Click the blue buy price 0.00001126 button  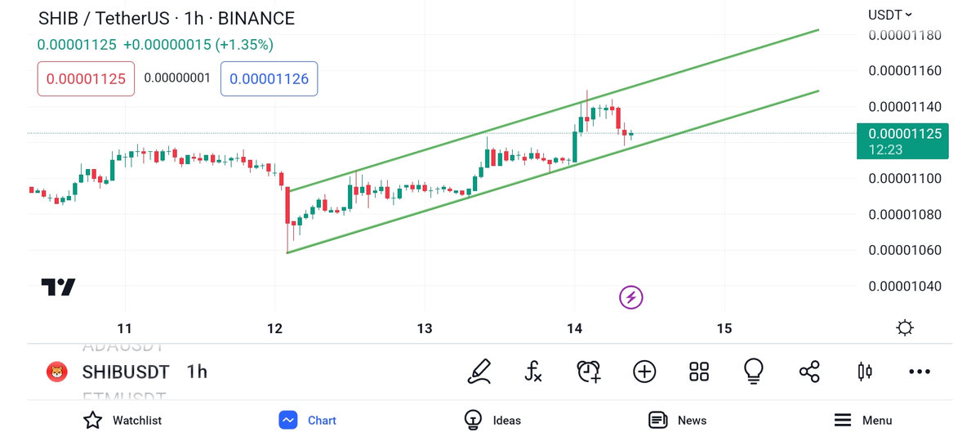point(269,79)
